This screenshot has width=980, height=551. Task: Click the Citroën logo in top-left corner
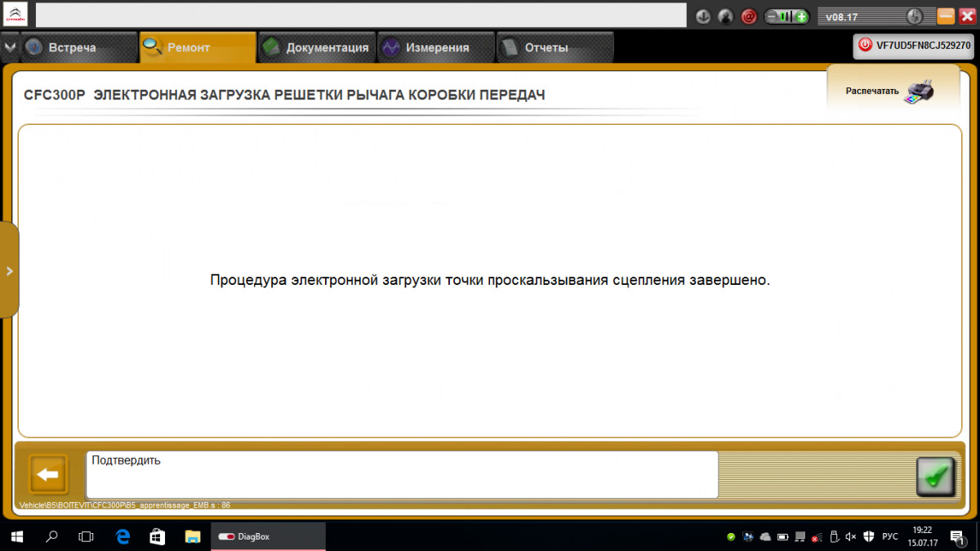pos(16,15)
